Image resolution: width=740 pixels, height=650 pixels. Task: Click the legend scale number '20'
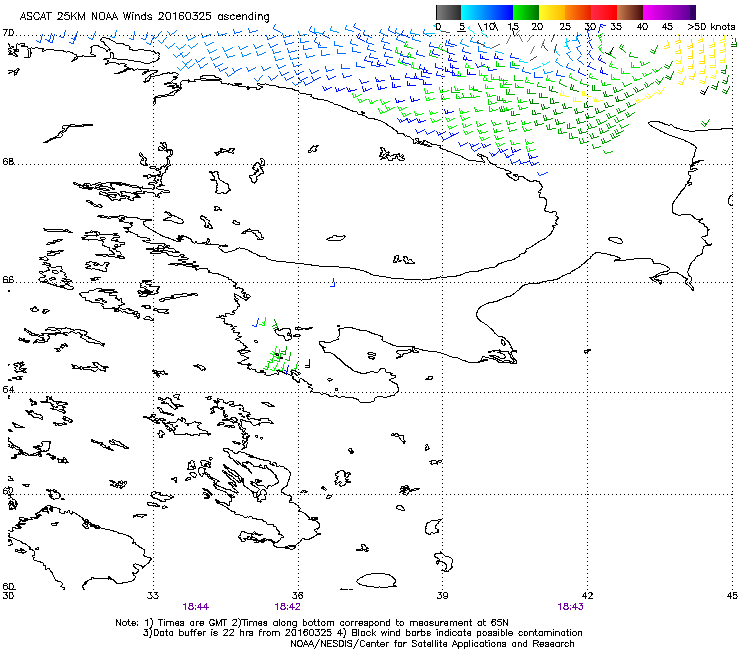pyautogui.click(x=537, y=26)
